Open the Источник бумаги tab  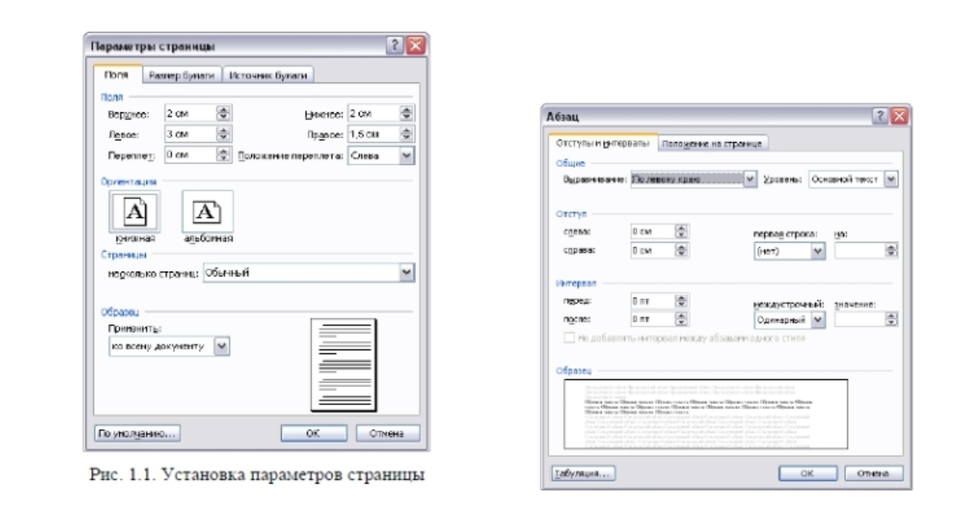269,75
